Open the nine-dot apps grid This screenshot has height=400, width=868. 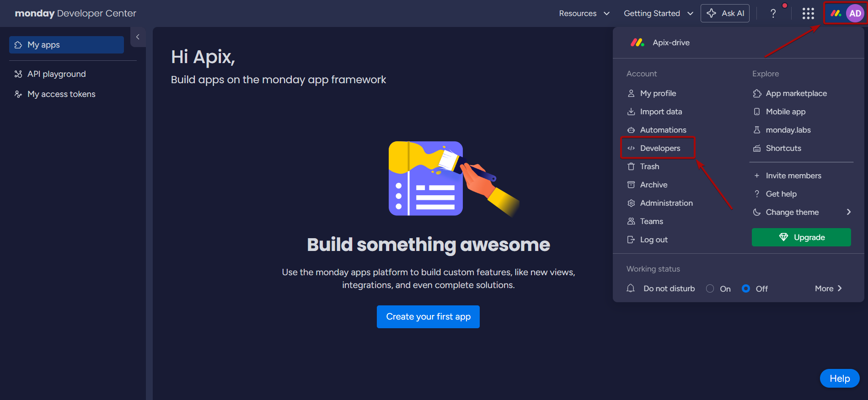point(808,13)
